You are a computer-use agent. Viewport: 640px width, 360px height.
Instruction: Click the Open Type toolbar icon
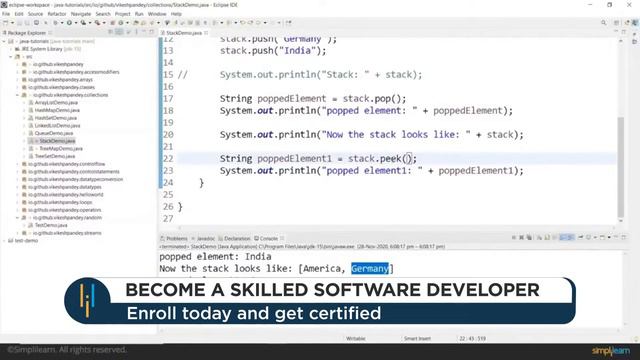coord(135,23)
